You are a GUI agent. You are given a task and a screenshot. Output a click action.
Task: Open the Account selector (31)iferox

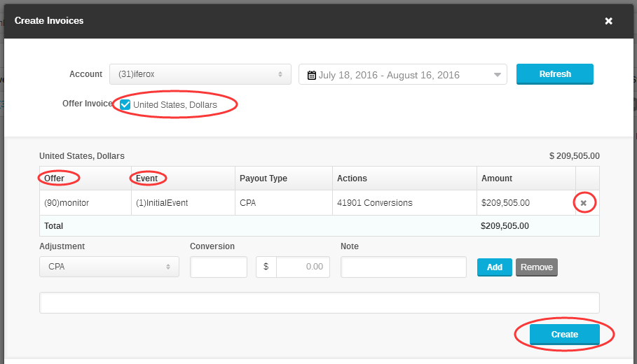click(200, 74)
